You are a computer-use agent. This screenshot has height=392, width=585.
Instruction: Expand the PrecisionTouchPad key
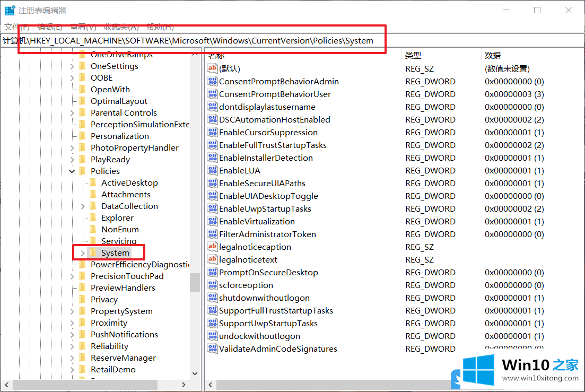72,276
